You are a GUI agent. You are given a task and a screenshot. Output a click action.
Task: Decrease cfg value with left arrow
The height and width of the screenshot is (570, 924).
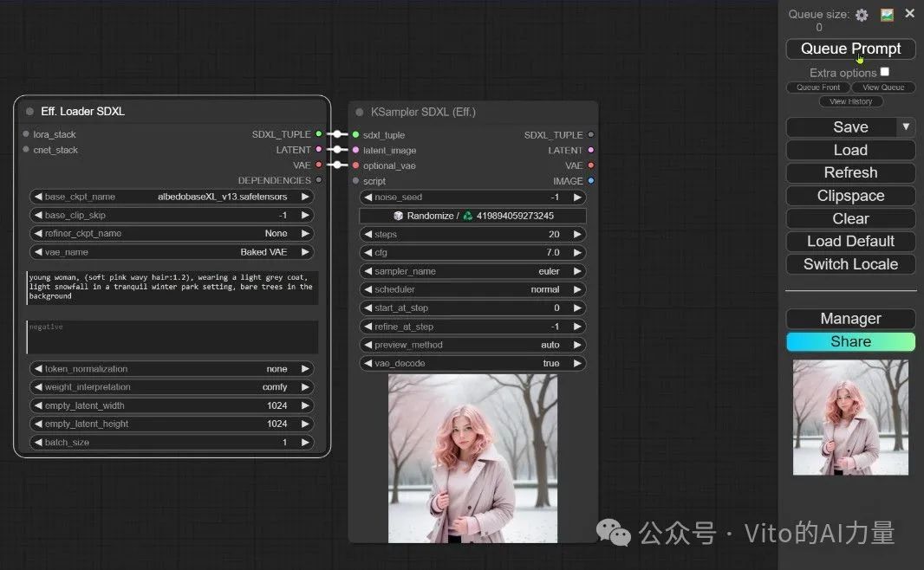click(368, 253)
